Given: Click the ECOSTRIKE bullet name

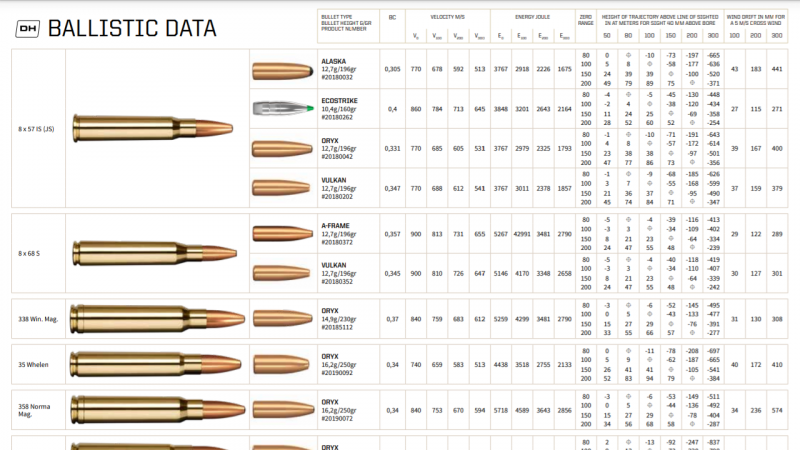Looking at the screenshot, I should click(x=339, y=100).
